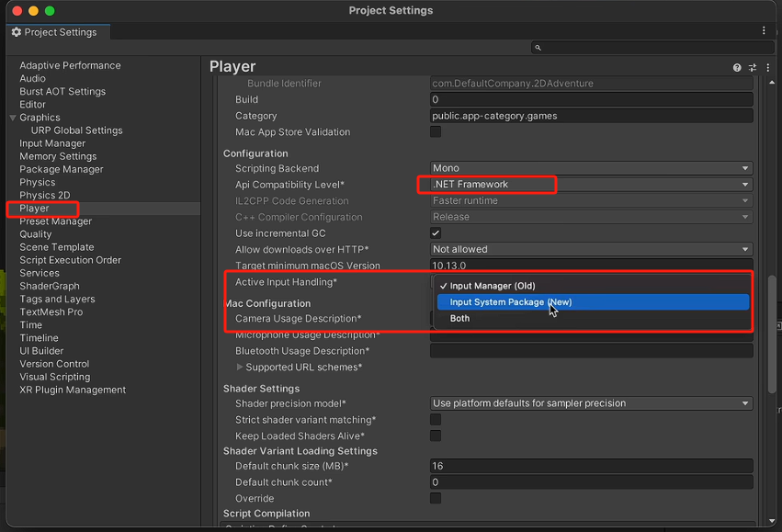Open the Shader precision model dropdown

click(x=592, y=403)
